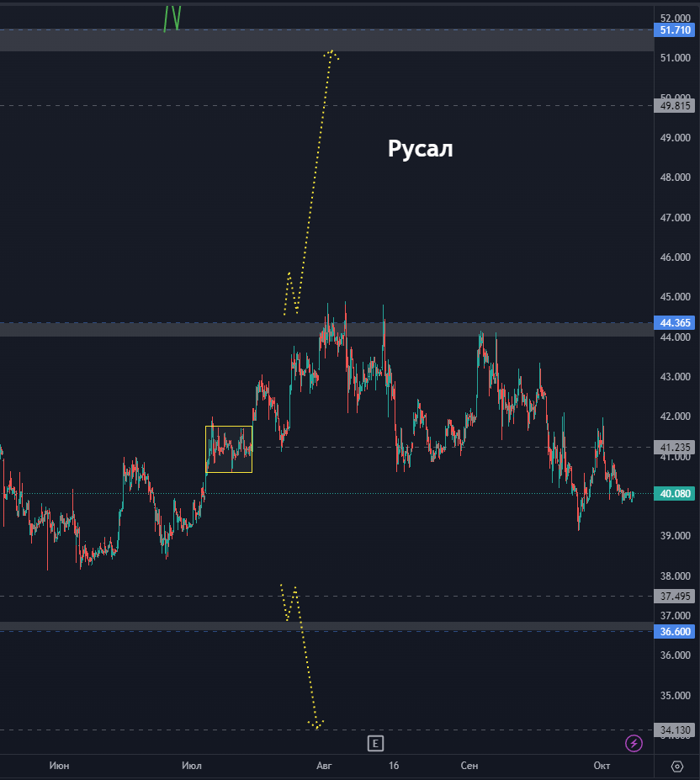Open the chart settings gear icon
Viewport: 700px width, 780px height.
tap(676, 766)
